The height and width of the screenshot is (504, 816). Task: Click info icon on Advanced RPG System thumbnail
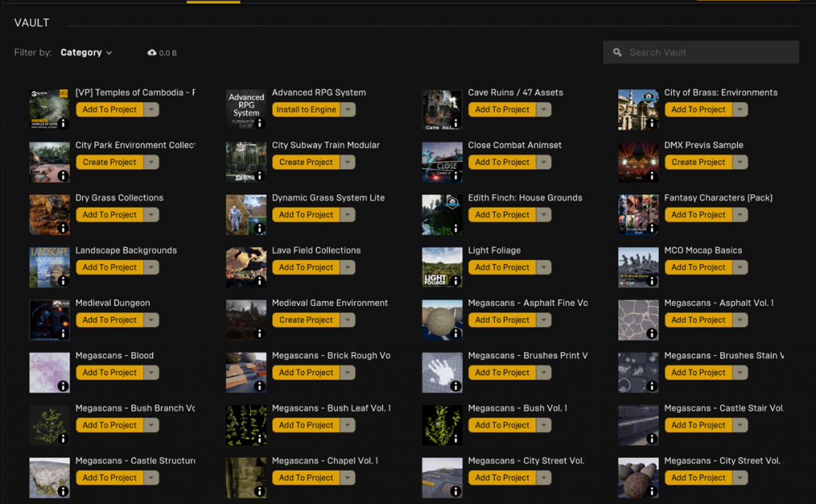click(259, 123)
